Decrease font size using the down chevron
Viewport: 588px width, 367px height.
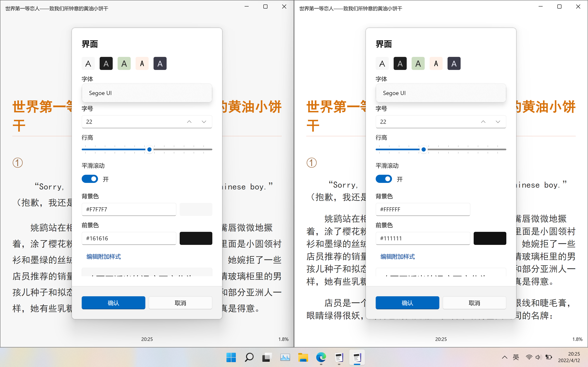tap(204, 122)
